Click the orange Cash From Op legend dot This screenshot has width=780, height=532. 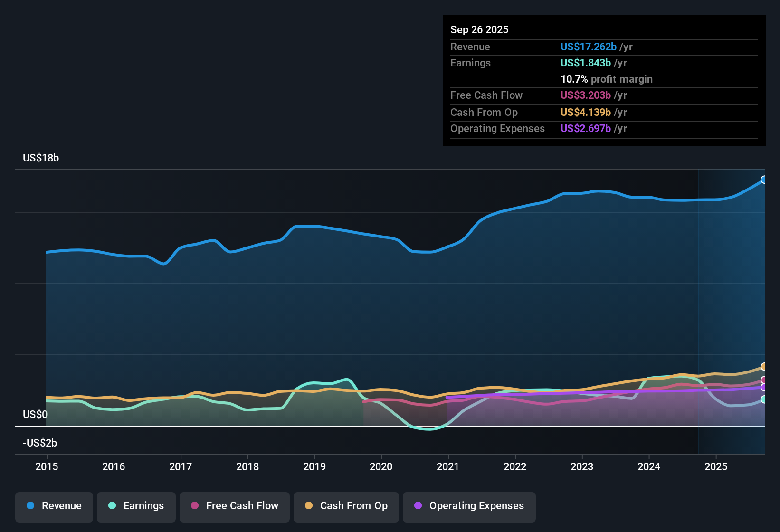pyautogui.click(x=309, y=506)
